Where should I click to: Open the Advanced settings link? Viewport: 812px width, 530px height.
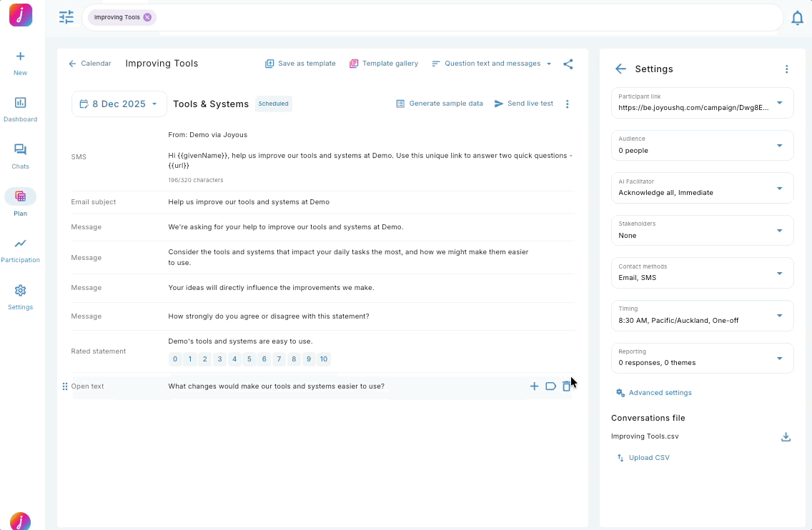(660, 393)
